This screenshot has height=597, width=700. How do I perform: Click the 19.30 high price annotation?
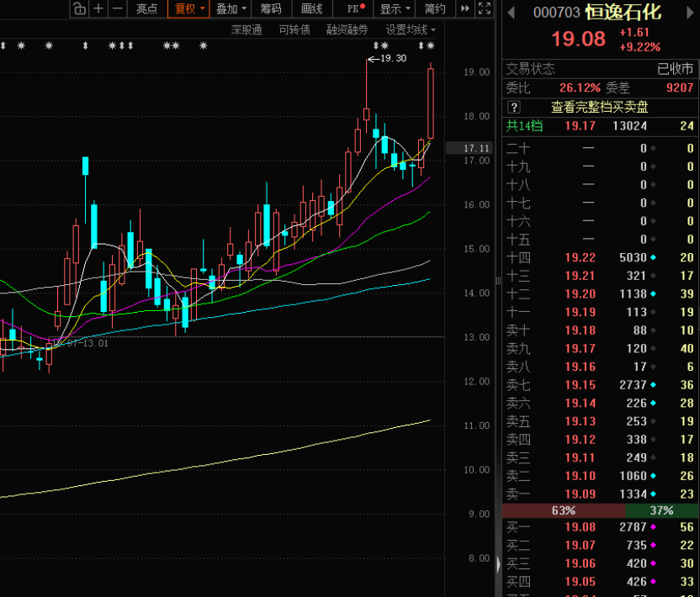click(x=387, y=59)
